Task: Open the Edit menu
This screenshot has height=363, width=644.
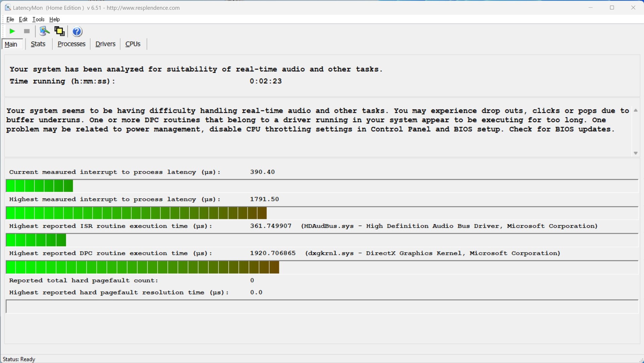Action: (23, 19)
